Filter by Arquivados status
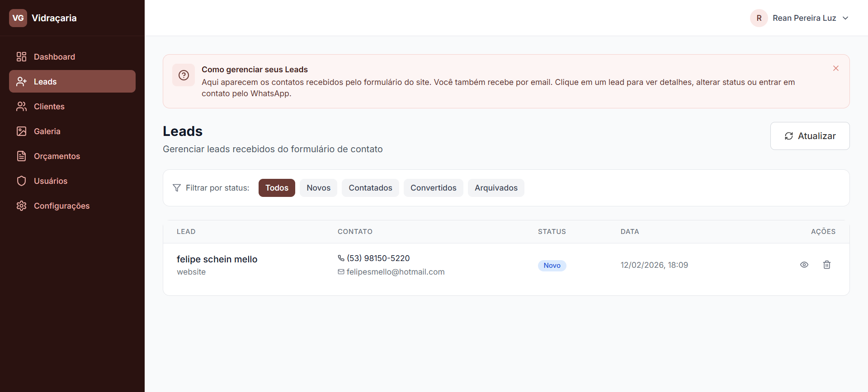 [x=496, y=188]
